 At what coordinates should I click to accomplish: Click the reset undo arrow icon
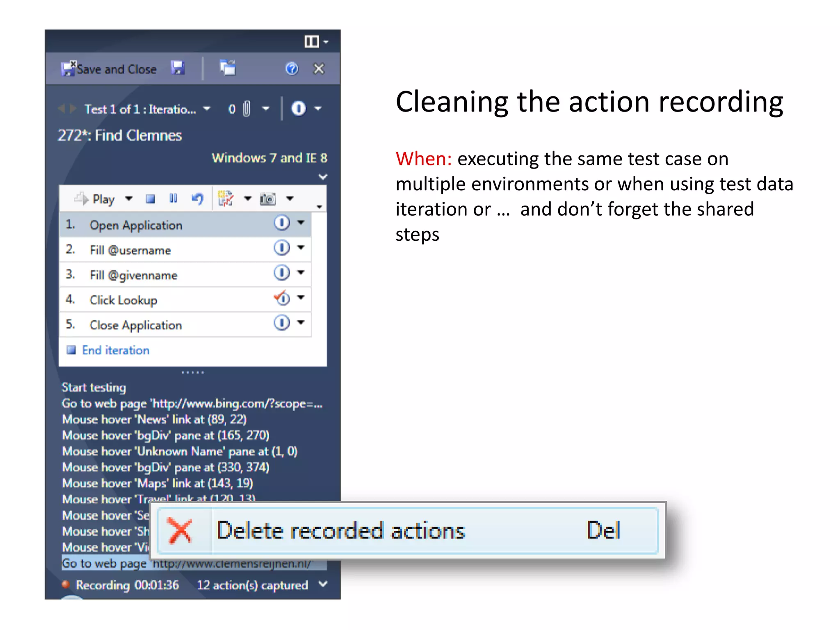(198, 199)
